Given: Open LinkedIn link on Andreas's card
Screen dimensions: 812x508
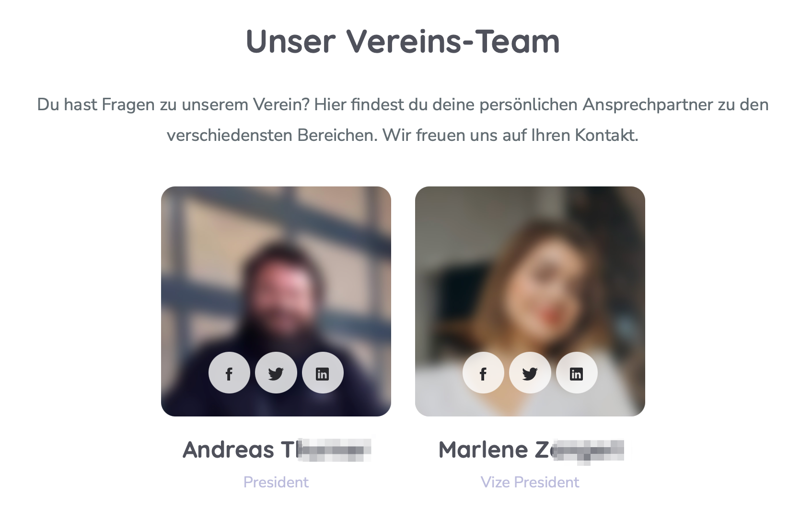Looking at the screenshot, I should tap(323, 373).
